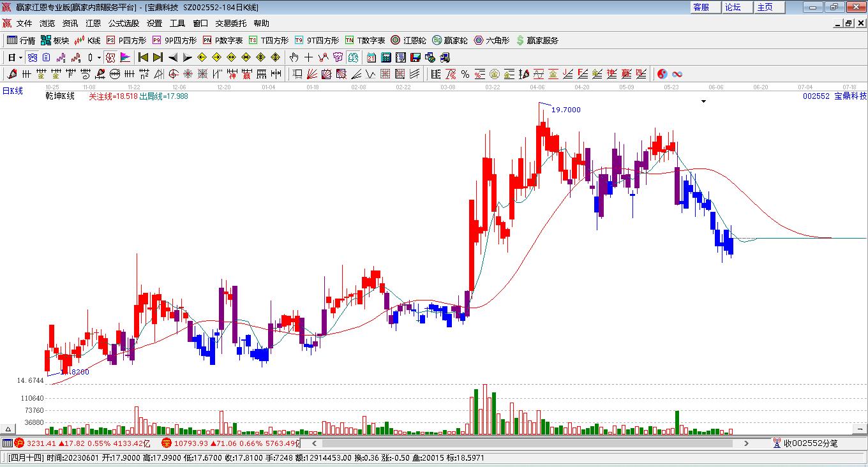Open the P四方形 tool
868x467 pixels.
126,40
